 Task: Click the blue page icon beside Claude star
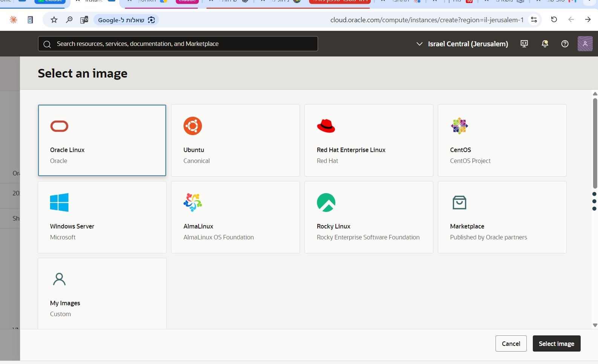tap(30, 20)
